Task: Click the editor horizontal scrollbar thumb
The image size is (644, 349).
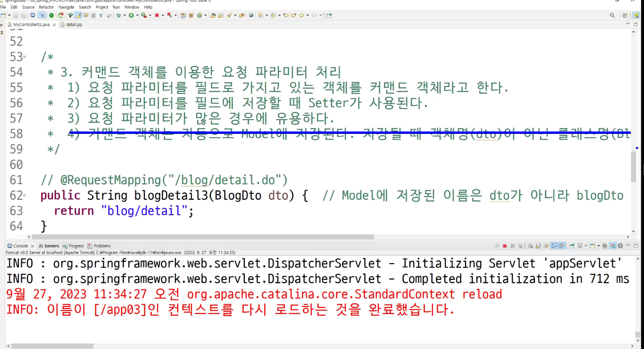Action: coord(203,237)
